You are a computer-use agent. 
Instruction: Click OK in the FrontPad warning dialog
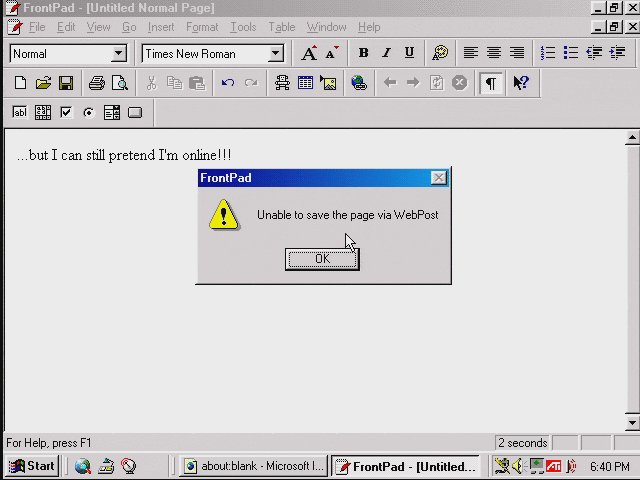tap(322, 259)
